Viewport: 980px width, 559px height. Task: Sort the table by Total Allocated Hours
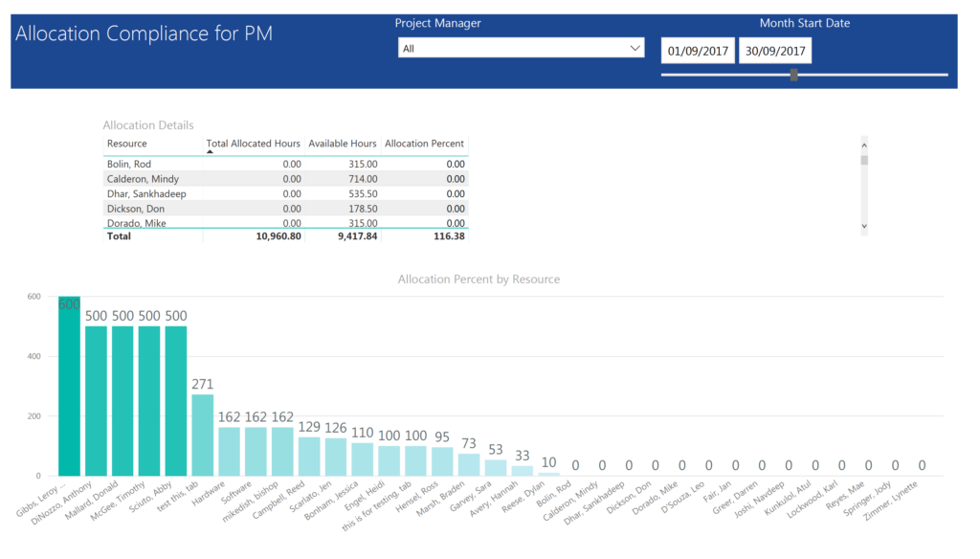253,144
